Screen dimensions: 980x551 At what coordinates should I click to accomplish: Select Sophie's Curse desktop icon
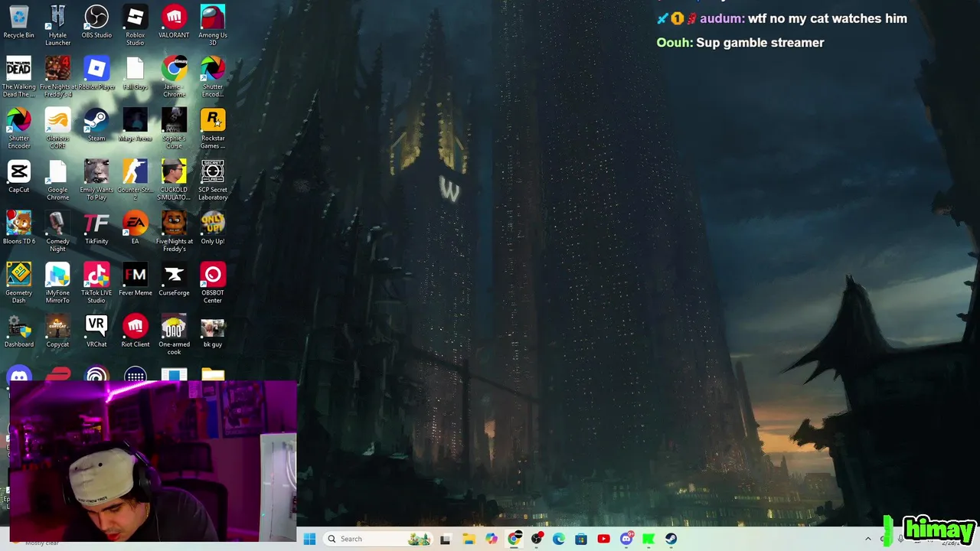click(x=174, y=128)
